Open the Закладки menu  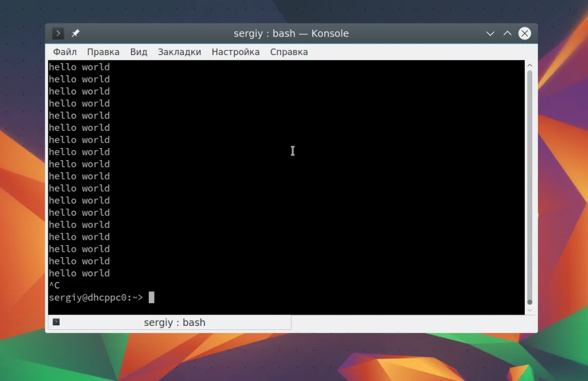[x=179, y=52]
